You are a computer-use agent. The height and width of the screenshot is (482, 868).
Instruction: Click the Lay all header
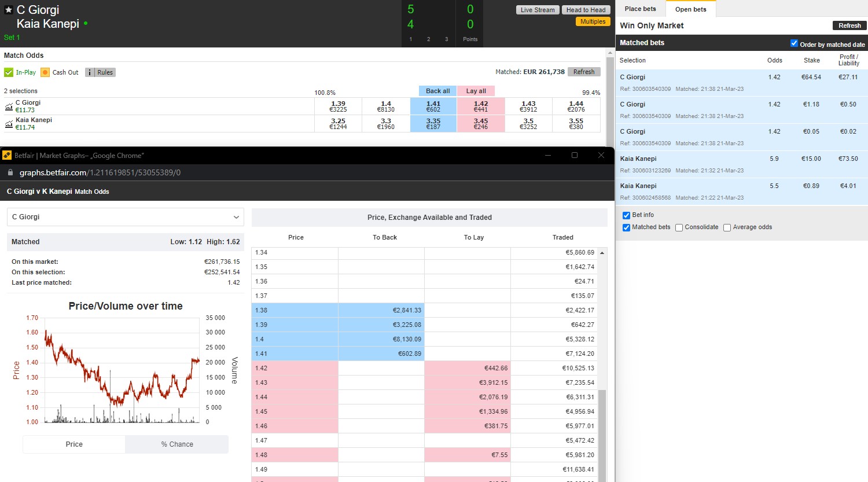point(476,91)
